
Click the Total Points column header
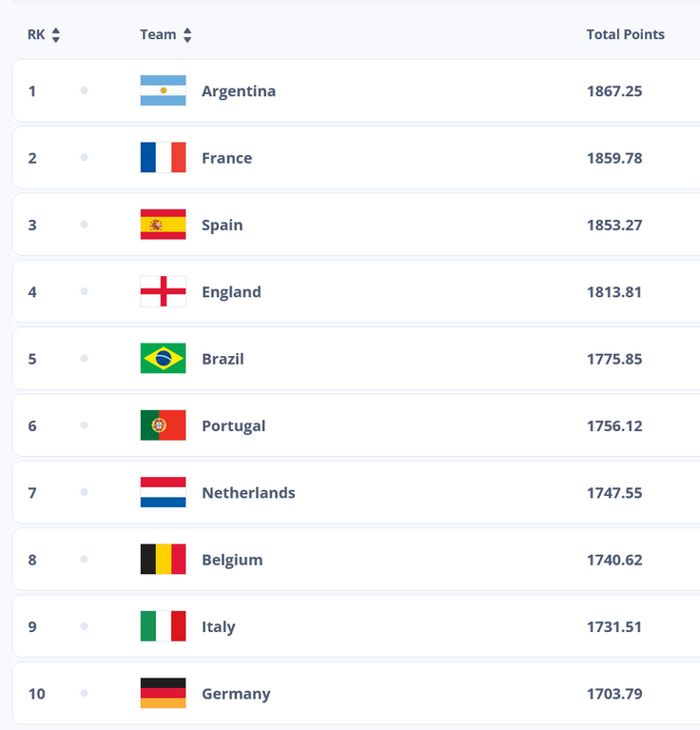[x=625, y=34]
